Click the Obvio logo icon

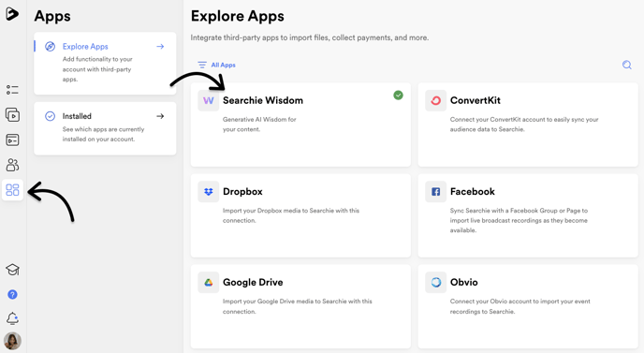click(436, 283)
